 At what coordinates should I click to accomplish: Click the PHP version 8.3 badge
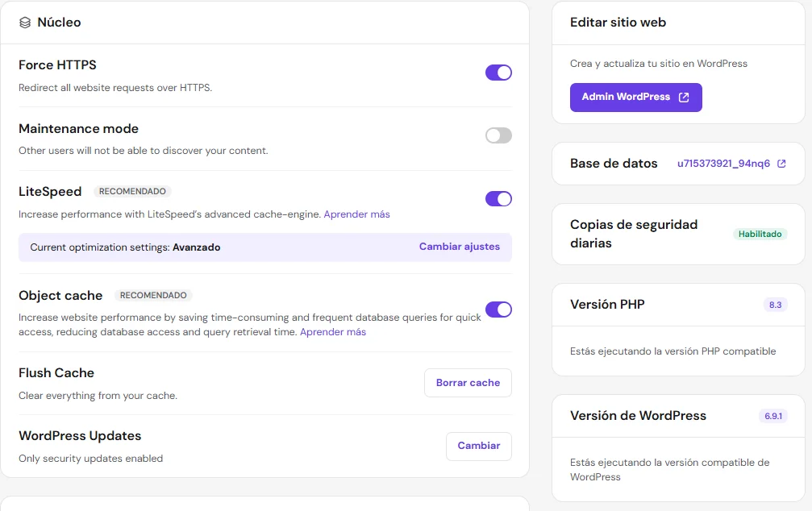[x=772, y=305]
